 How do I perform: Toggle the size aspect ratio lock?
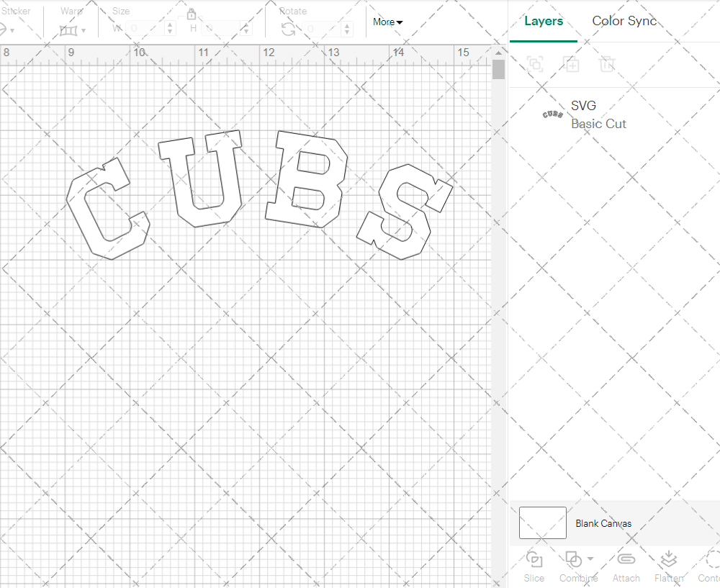click(192, 14)
